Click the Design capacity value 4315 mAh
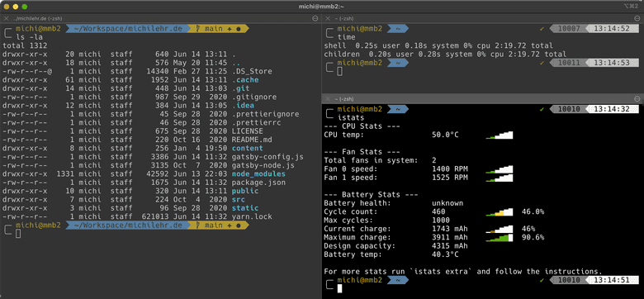The image size is (644, 299). 450,246
